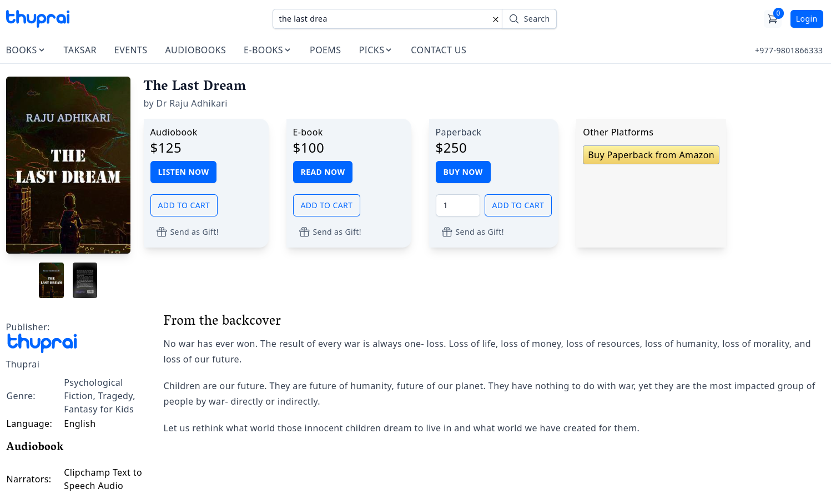831x504 pixels.
Task: Select the back cover thumbnail
Action: [85, 280]
